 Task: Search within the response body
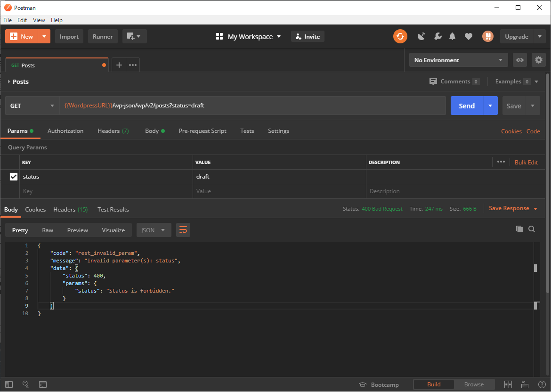pyautogui.click(x=532, y=229)
